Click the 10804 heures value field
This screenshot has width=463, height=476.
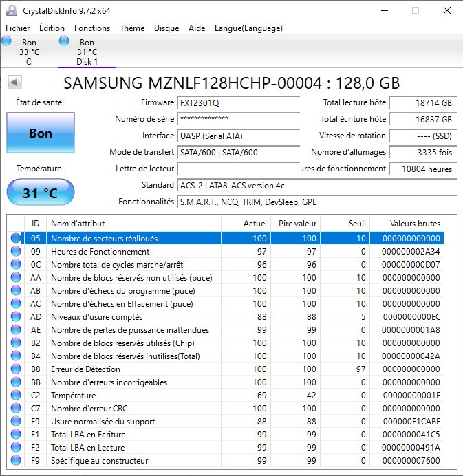click(423, 169)
